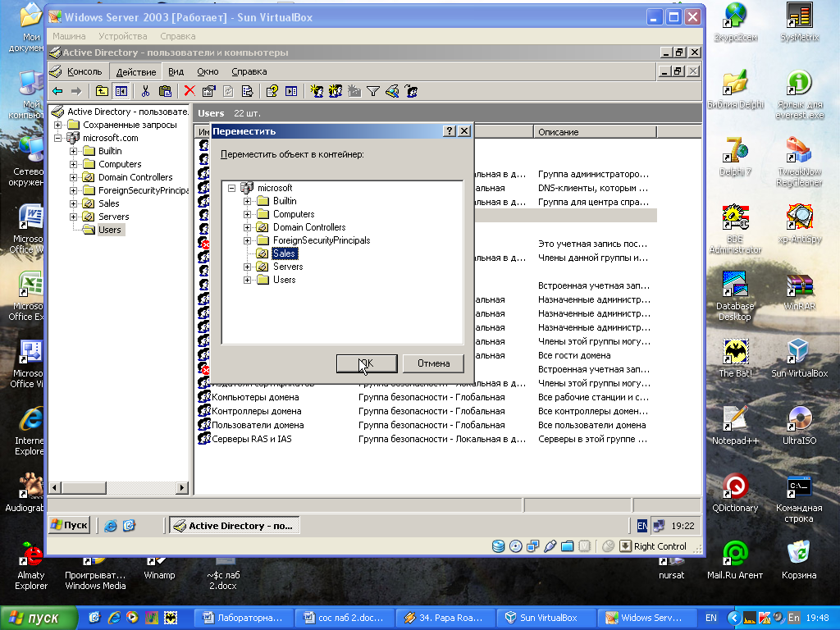The image size is (840, 630).
Task: Toggle the console tree pane toolbar icon
Action: click(x=121, y=92)
